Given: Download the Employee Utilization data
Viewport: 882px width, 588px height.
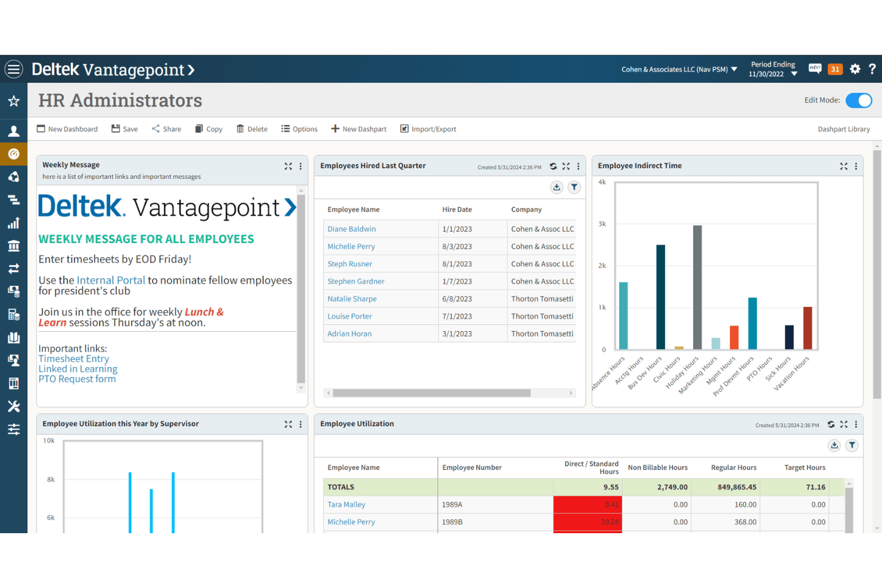Looking at the screenshot, I should pyautogui.click(x=834, y=445).
